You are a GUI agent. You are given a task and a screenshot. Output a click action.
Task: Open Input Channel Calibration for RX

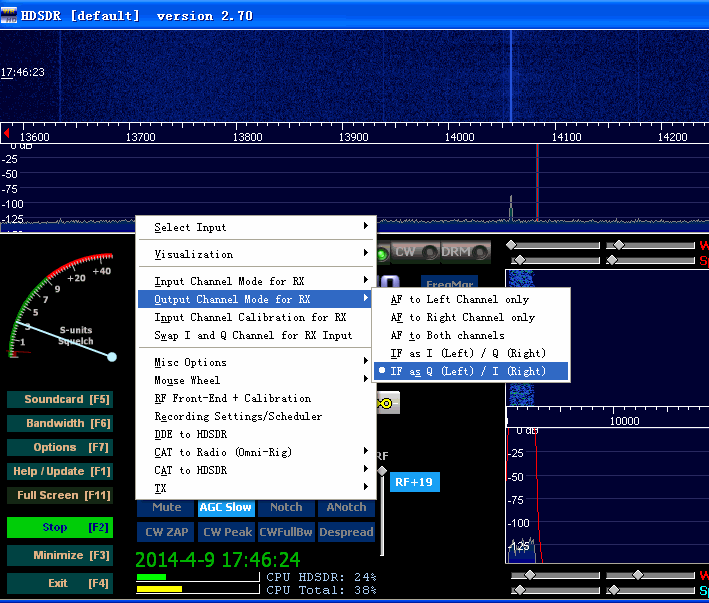pos(256,317)
